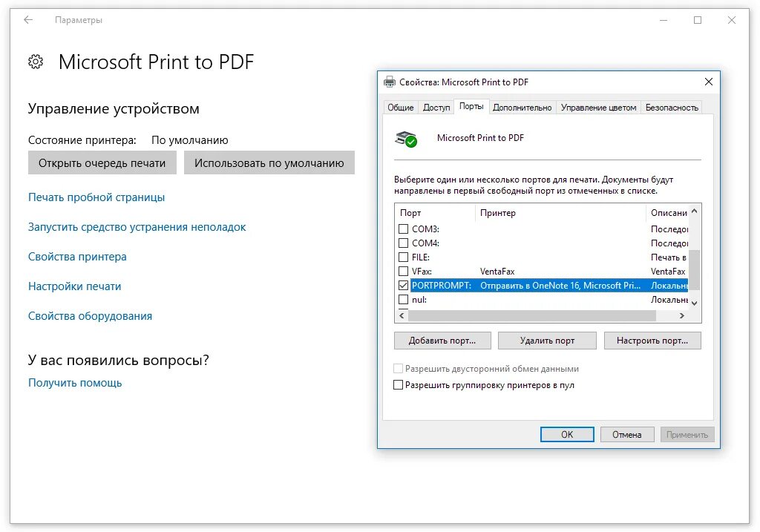Switch to the Общие tab

(400, 108)
